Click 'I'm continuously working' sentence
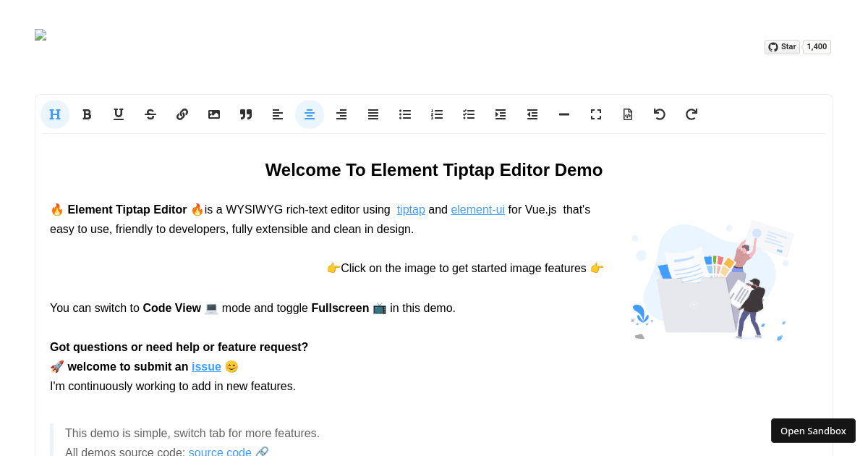 tap(173, 387)
